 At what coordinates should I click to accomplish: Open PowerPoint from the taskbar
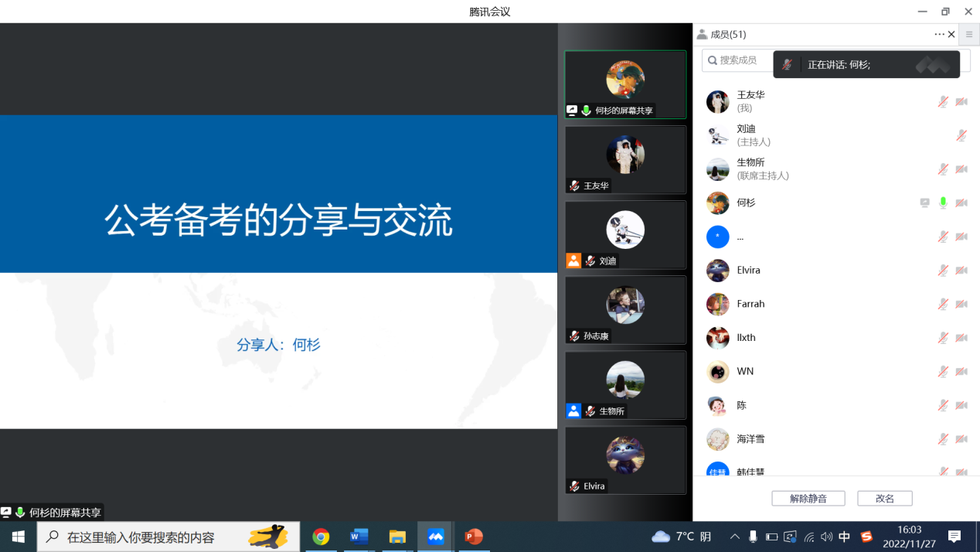tap(474, 537)
